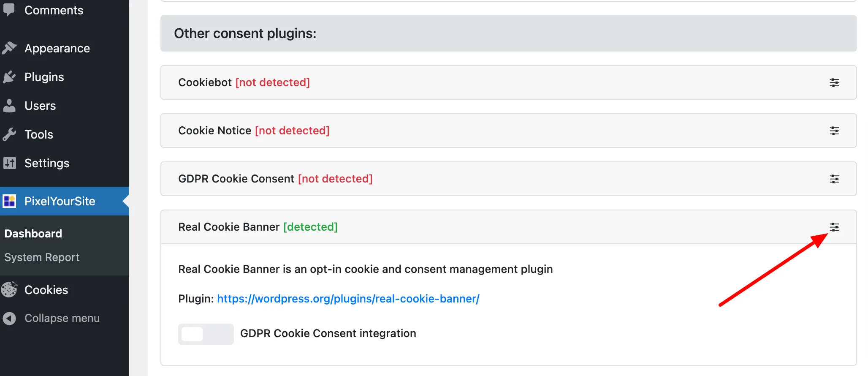Collapse the WordPress admin menu

(x=62, y=318)
